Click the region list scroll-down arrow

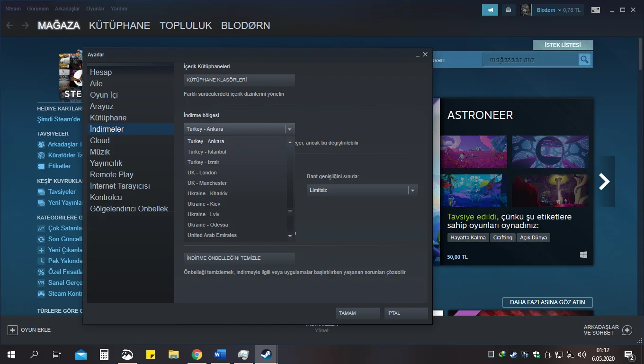pyautogui.click(x=290, y=236)
